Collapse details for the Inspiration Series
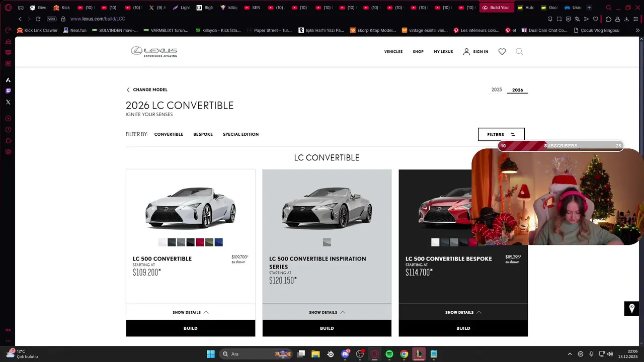 [327, 312]
